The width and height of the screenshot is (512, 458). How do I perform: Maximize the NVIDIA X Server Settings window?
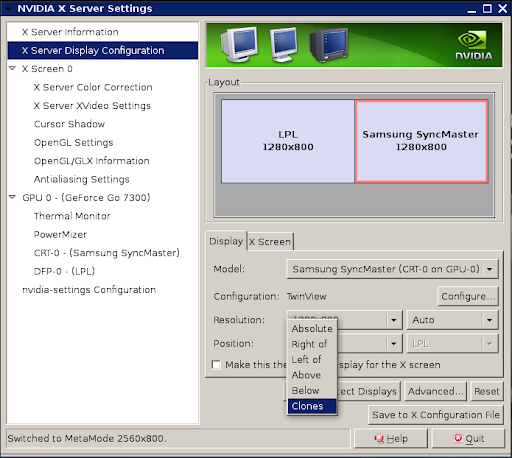(x=487, y=8)
